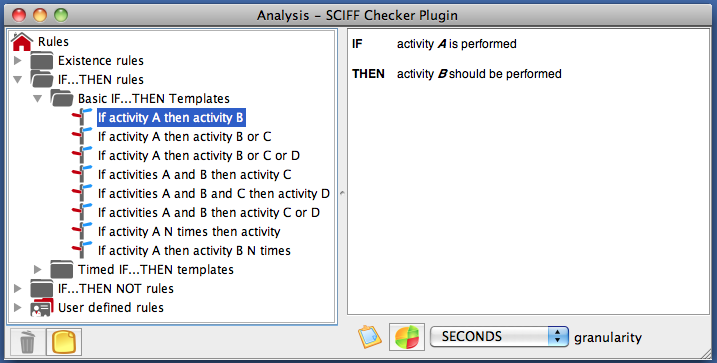Click the Existence rules folder icon
Viewport: 717px width, 363px height.
point(42,60)
